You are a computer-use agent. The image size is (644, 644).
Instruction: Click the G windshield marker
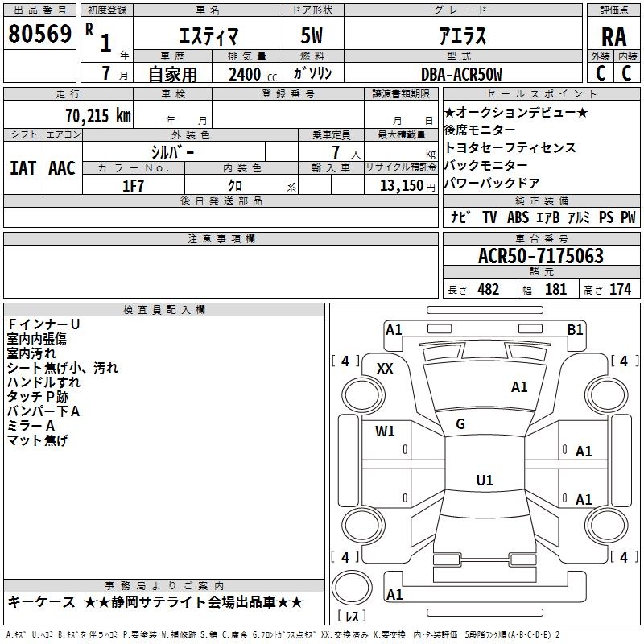pos(460,424)
